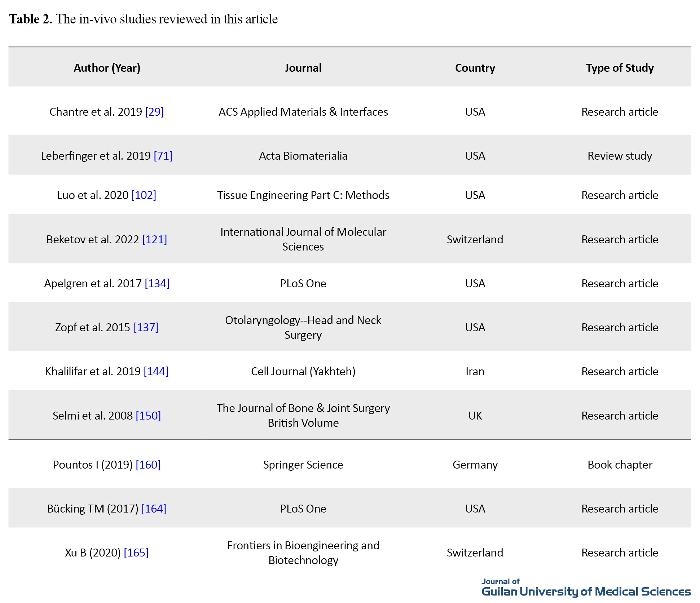
Task: Select the Cell Journal (Yakhteh) cell
Action: [303, 371]
